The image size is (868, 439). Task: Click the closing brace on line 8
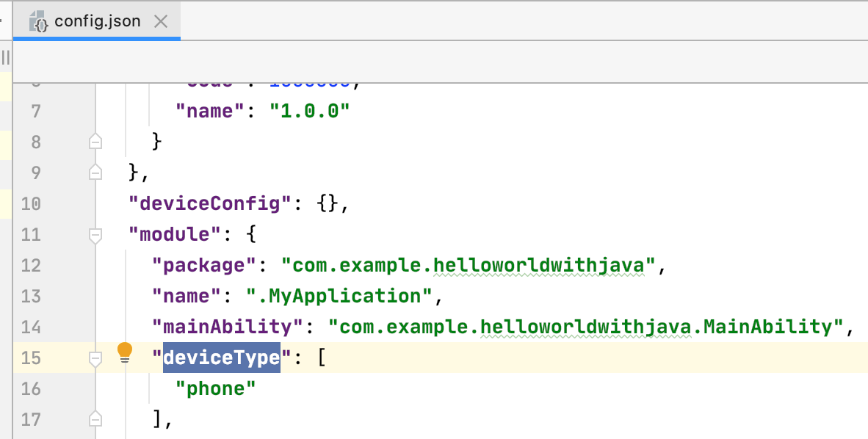[156, 141]
